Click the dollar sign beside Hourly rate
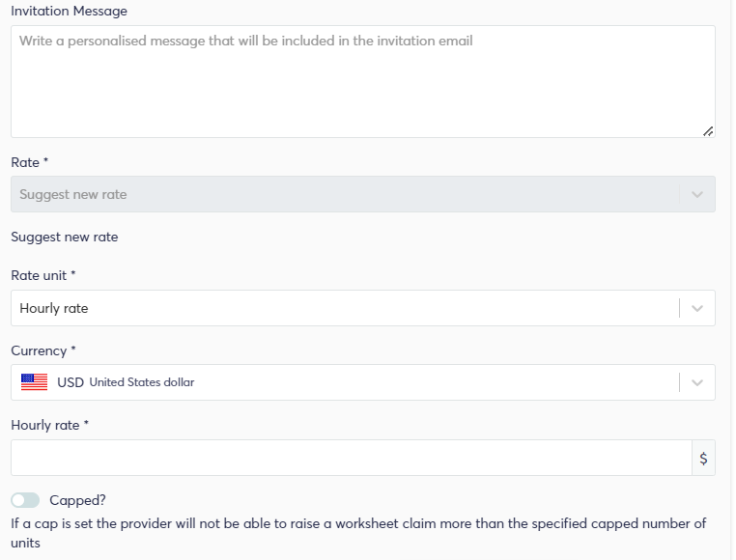This screenshot has height=560, width=736. coord(703,459)
